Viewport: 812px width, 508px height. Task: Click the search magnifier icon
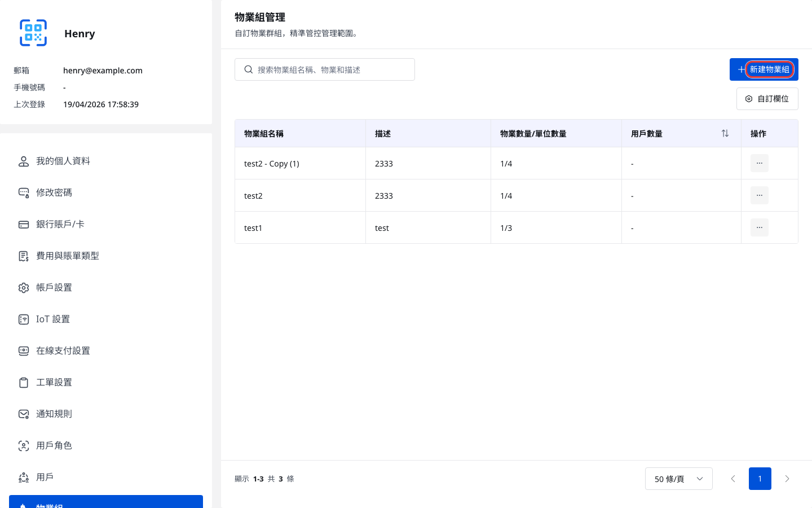click(248, 69)
